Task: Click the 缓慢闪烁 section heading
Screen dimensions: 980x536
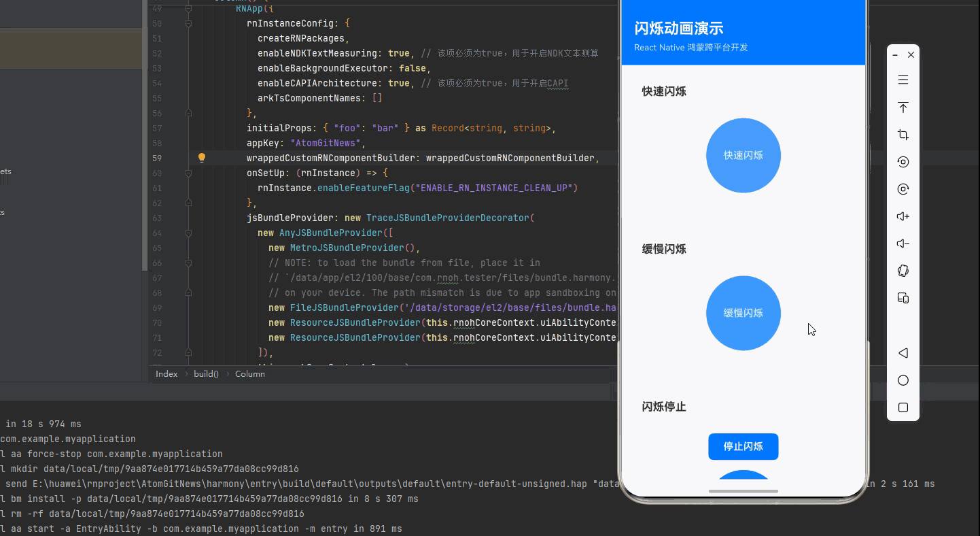Action: 664,249
